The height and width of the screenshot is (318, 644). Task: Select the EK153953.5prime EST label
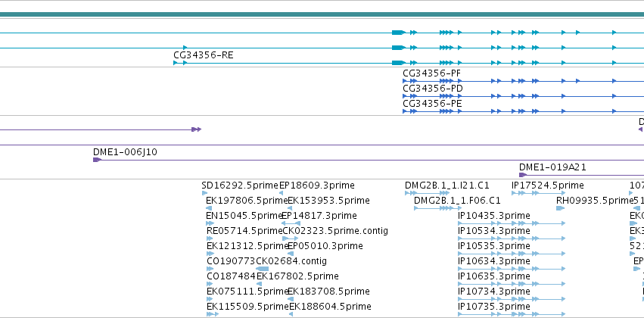pos(328,201)
